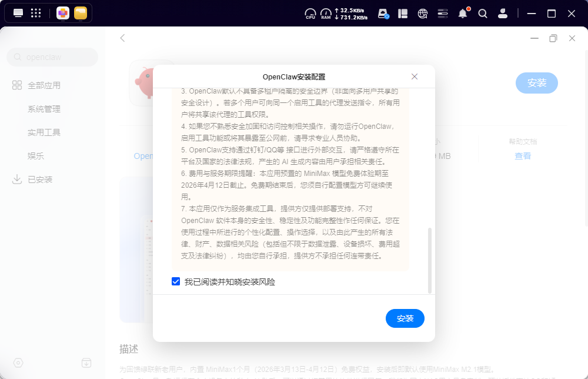Close the OpenClaw安装配置 dialog
588x379 pixels.
pos(415,77)
